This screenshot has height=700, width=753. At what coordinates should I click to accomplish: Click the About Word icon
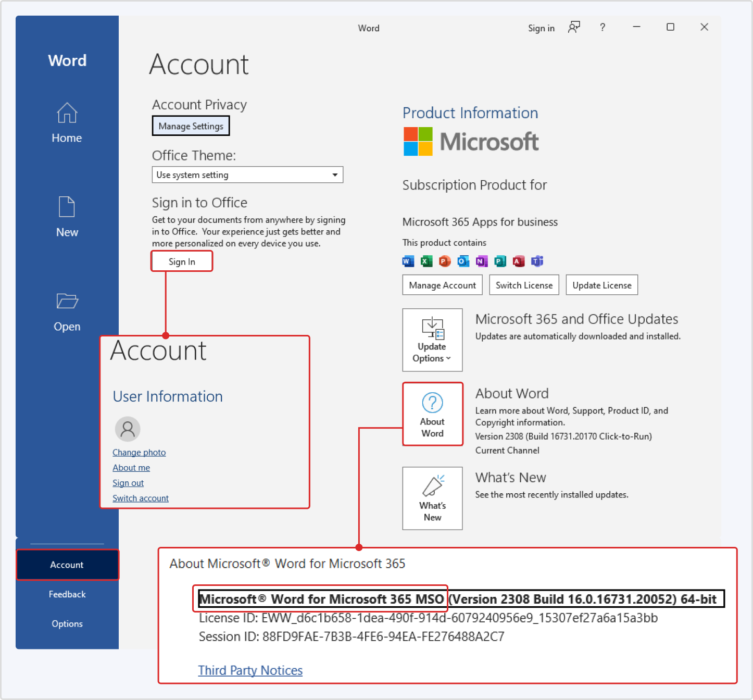432,414
